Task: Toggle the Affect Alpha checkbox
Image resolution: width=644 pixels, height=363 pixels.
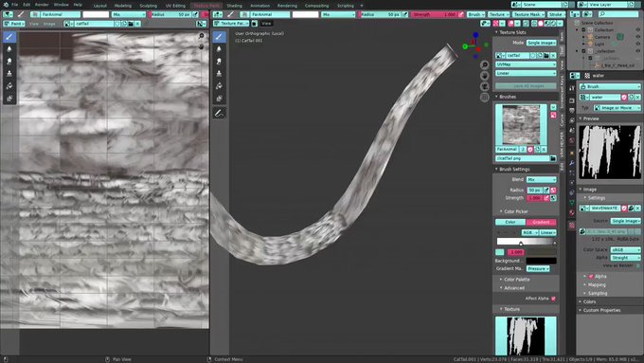Action: pos(553,299)
